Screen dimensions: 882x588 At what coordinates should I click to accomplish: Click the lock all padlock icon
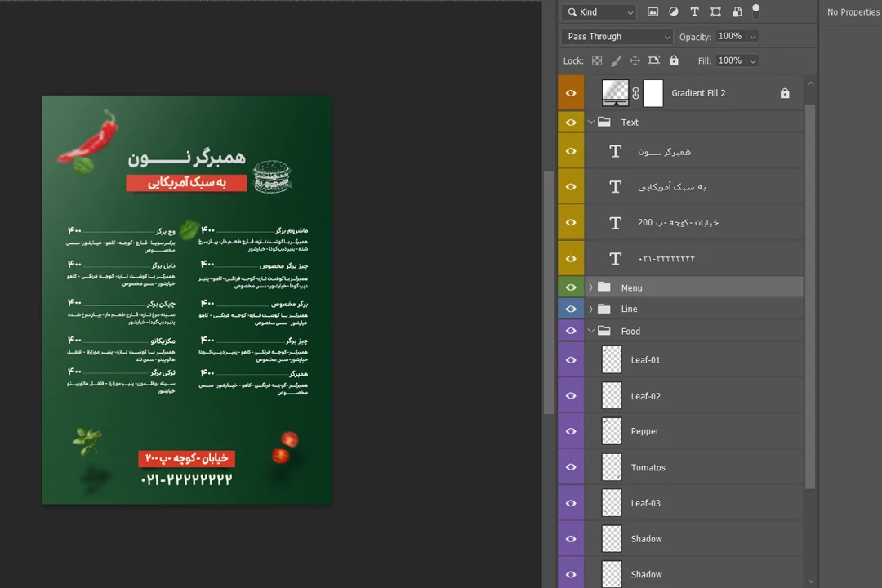[674, 60]
